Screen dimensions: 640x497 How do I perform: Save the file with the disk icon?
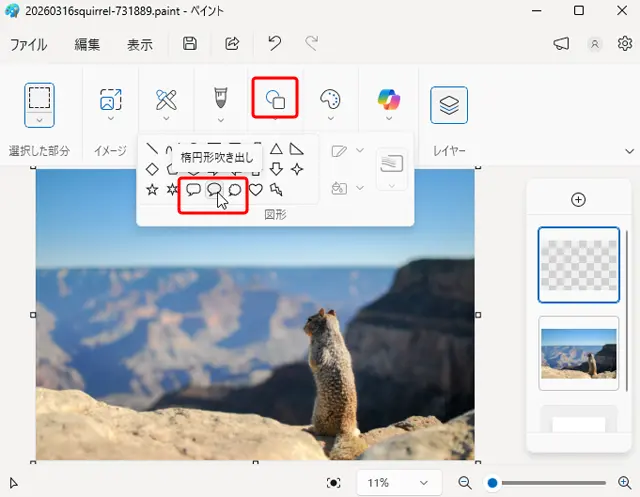(190, 44)
